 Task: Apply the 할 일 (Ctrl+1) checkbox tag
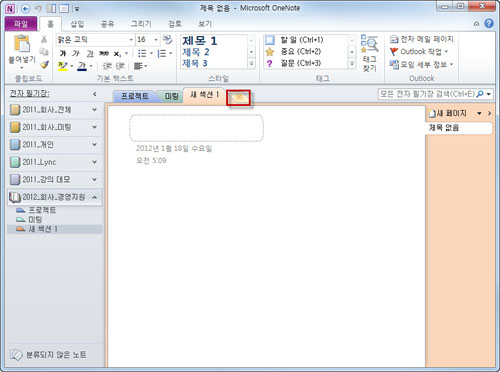click(301, 40)
